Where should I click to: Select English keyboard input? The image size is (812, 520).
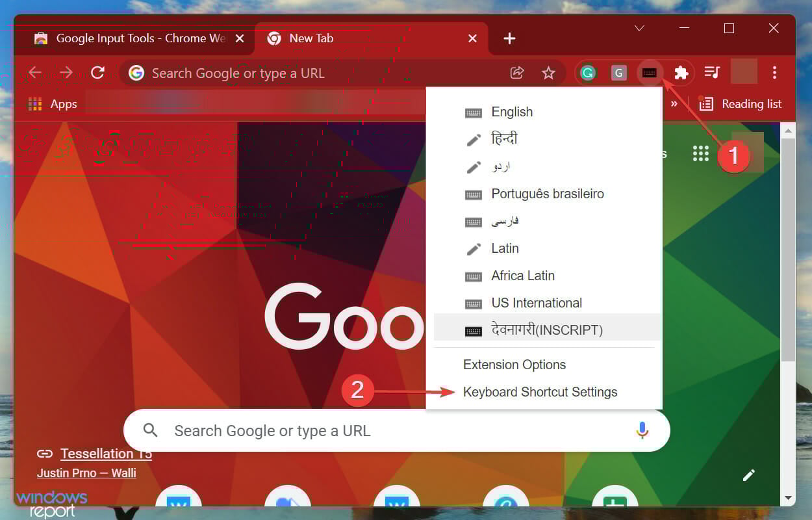(544, 112)
